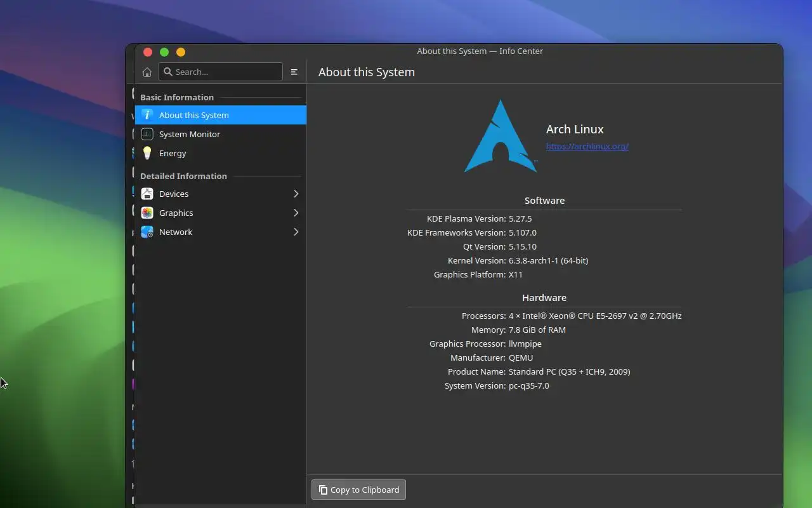Screen dimensions: 812x508
Task: Click the Software section heading
Action: click(x=544, y=200)
